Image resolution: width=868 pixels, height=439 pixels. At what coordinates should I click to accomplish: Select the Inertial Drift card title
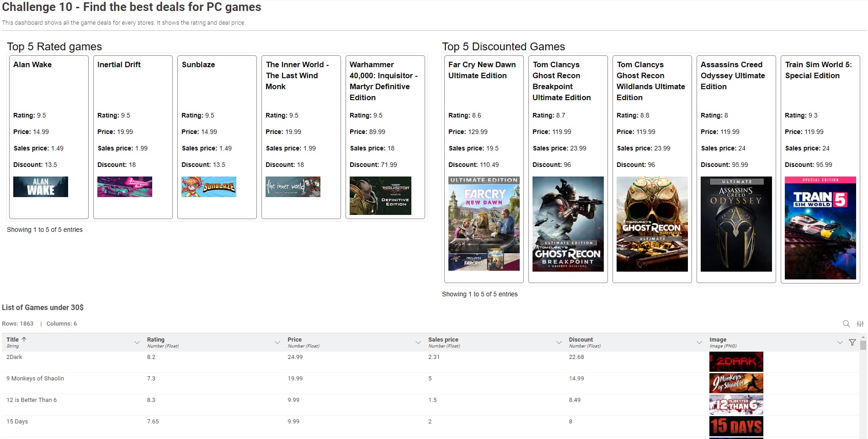[x=119, y=64]
